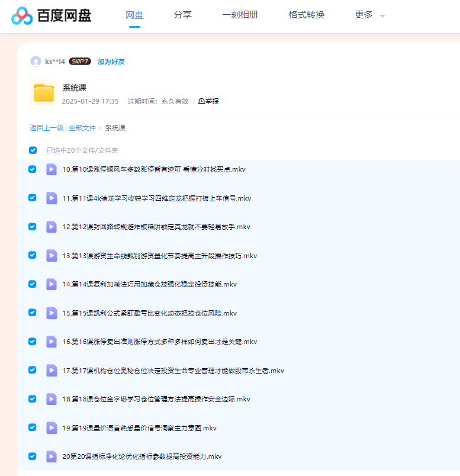Click video icon of 第17课 file

[x=52, y=371]
